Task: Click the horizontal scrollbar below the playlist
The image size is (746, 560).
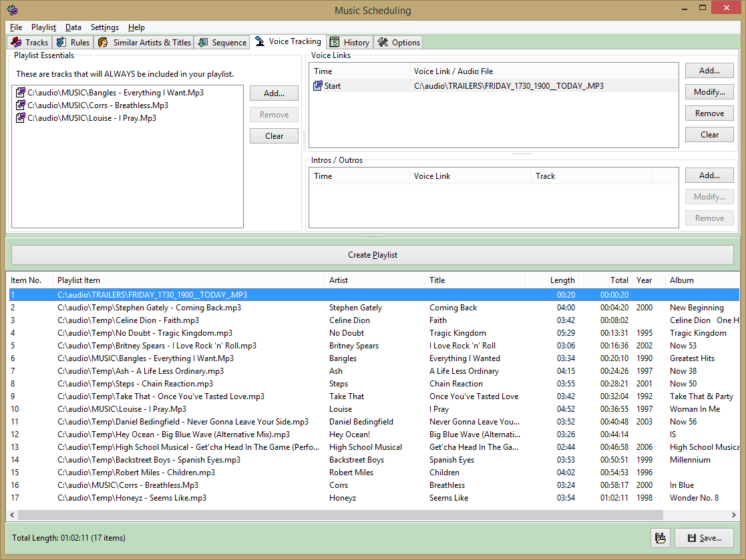Action: 334,513
